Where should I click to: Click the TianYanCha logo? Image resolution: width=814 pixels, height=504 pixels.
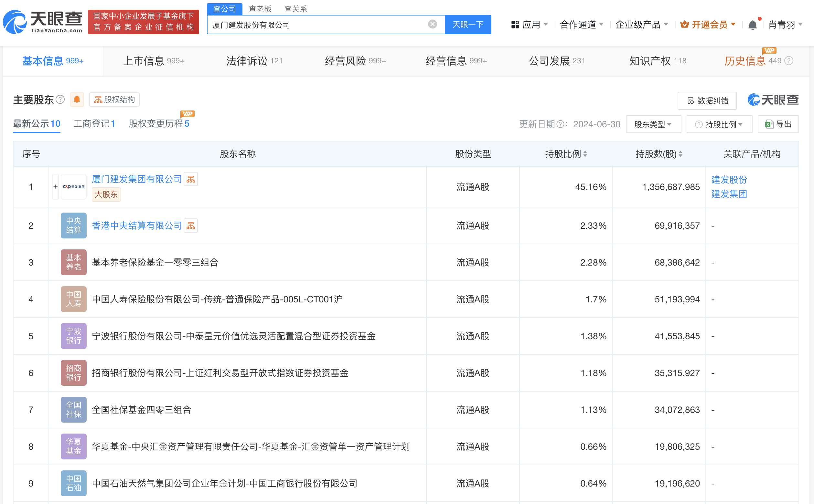click(x=42, y=22)
